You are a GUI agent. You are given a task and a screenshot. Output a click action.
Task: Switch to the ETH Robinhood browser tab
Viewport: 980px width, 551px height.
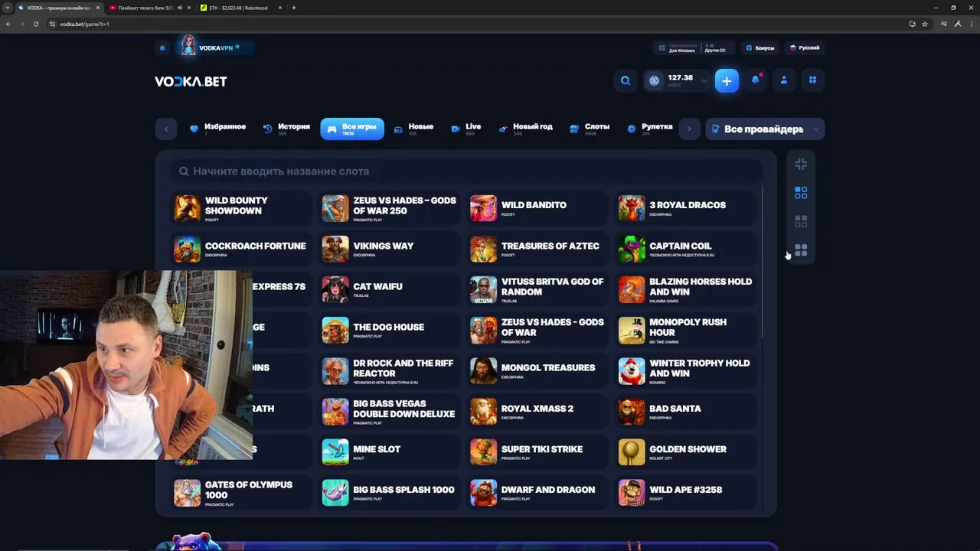pyautogui.click(x=240, y=8)
